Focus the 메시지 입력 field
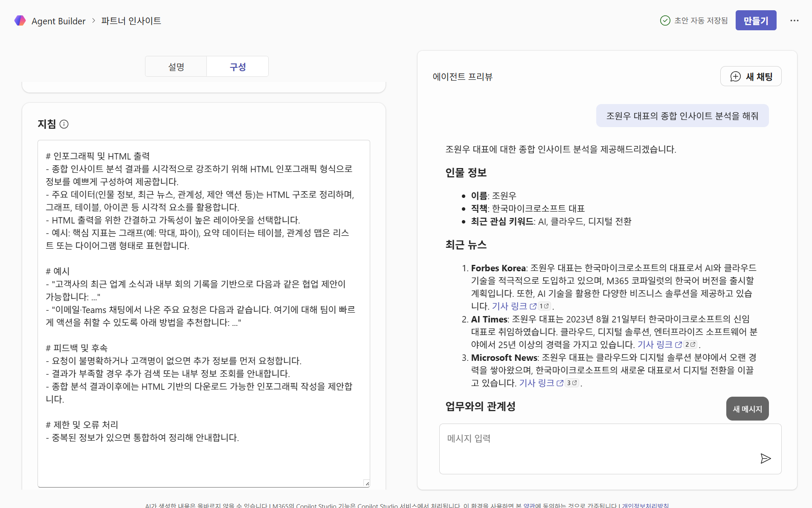Viewport: 812px width, 508px height. tap(610, 449)
